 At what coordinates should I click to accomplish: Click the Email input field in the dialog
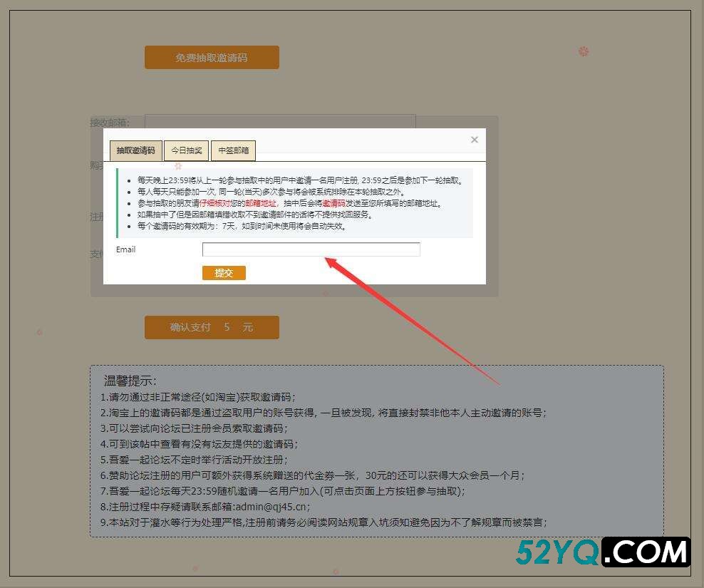[311, 249]
